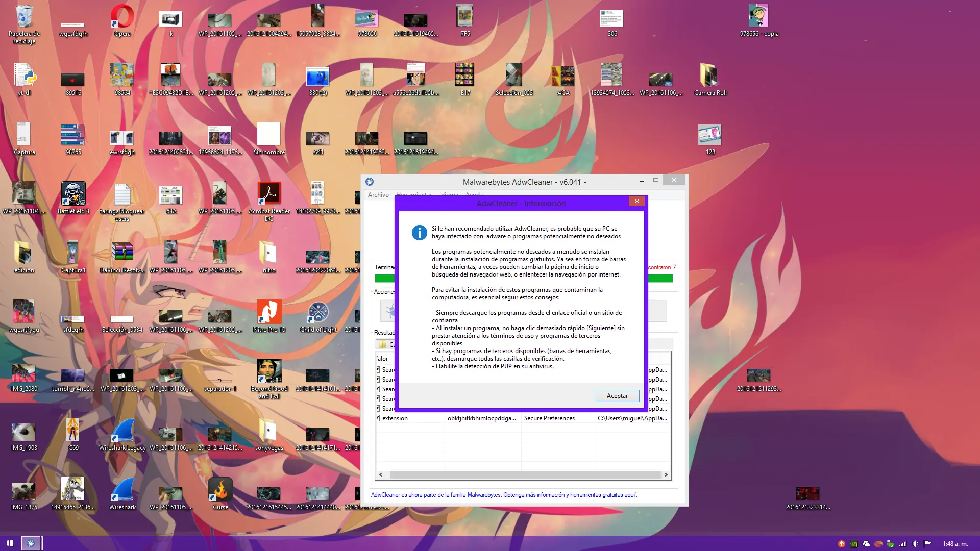Open the sonyvegas folder
Screen dimensions: 980x551
269,435
